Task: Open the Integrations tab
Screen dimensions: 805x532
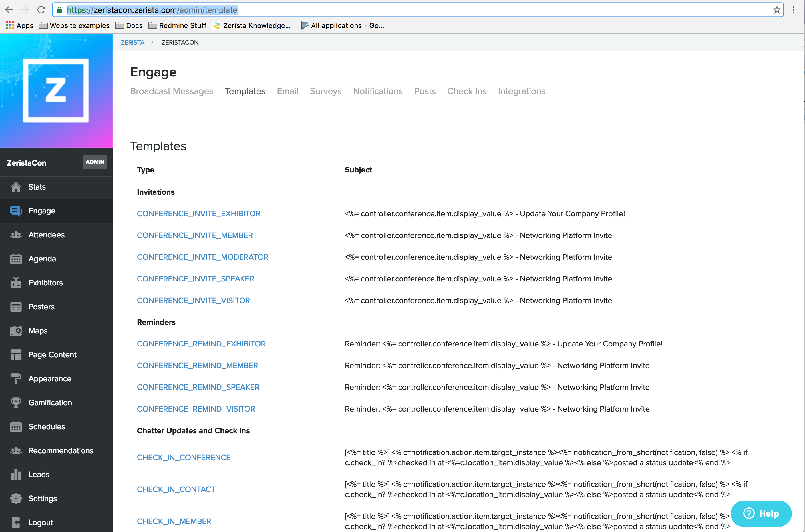Action: click(521, 91)
